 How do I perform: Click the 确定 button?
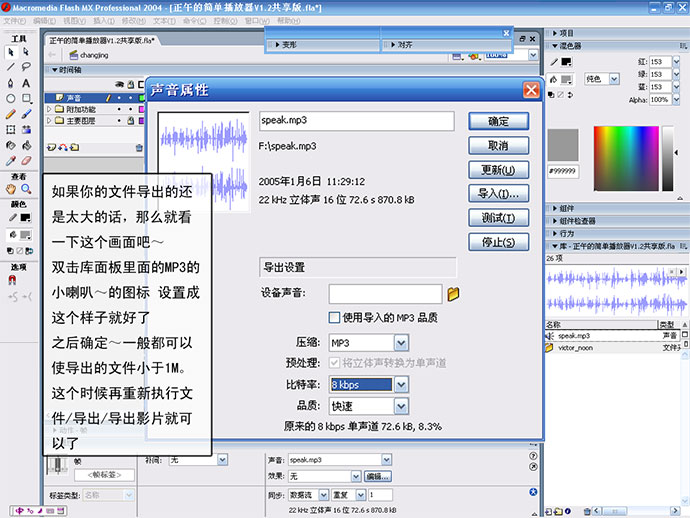click(x=499, y=121)
